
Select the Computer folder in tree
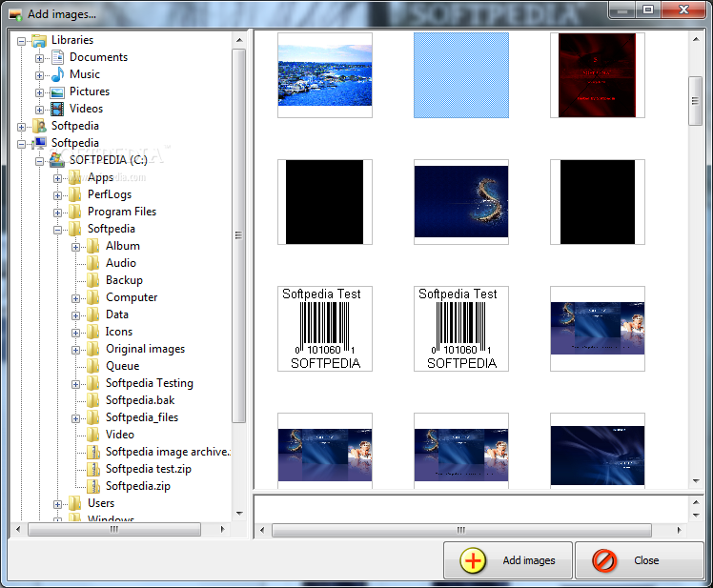[132, 297]
